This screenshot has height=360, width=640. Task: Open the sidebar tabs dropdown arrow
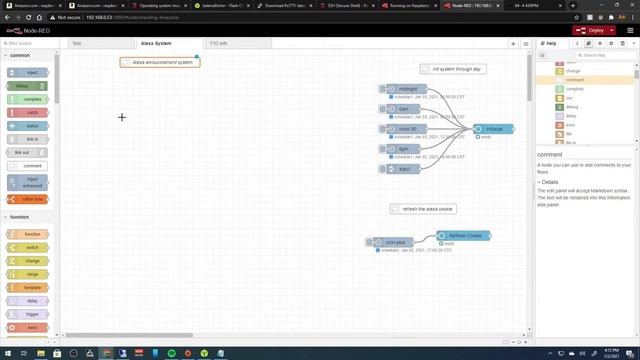(x=634, y=43)
